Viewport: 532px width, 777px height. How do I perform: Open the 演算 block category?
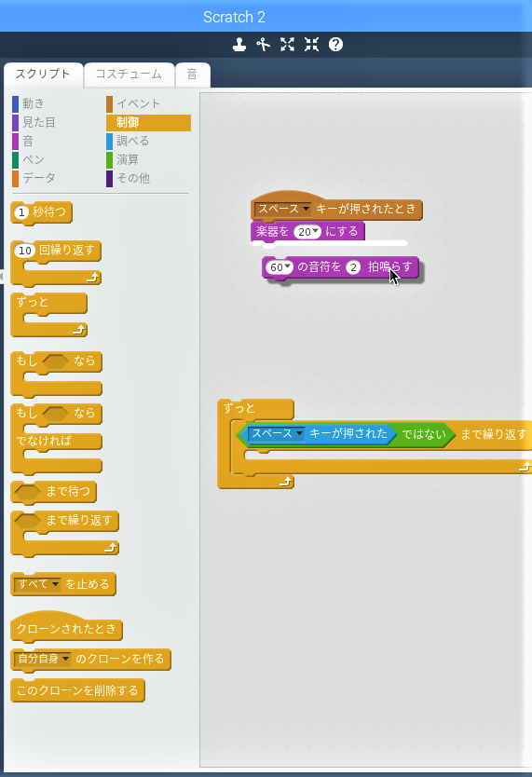pos(128,159)
